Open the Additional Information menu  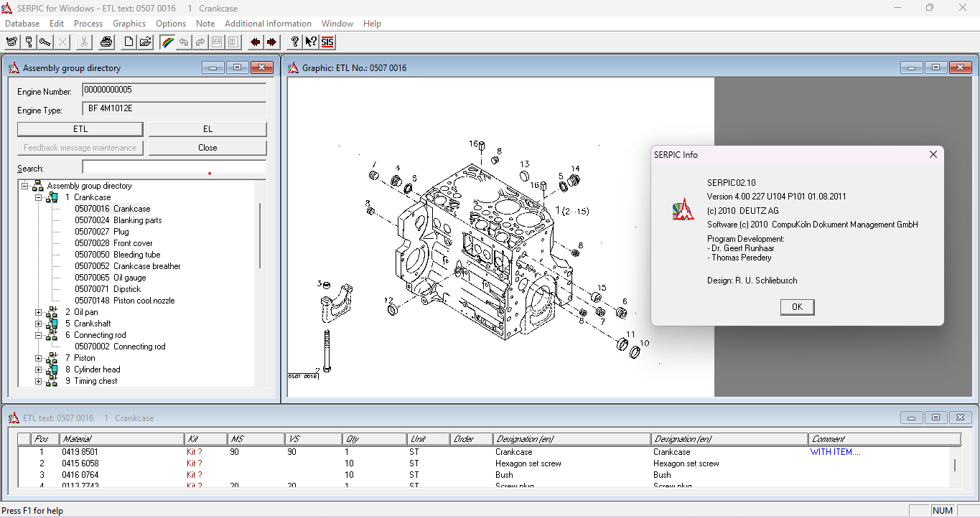click(x=268, y=24)
